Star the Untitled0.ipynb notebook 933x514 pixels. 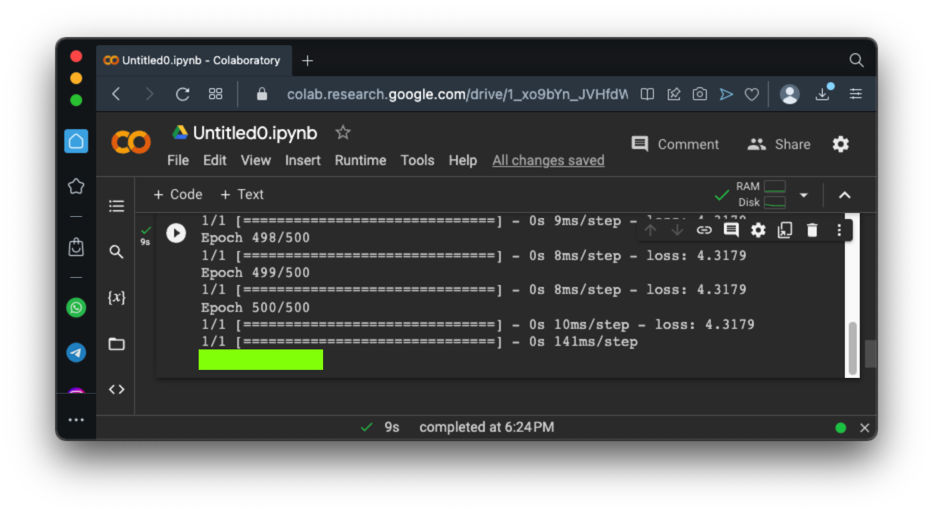tap(343, 132)
